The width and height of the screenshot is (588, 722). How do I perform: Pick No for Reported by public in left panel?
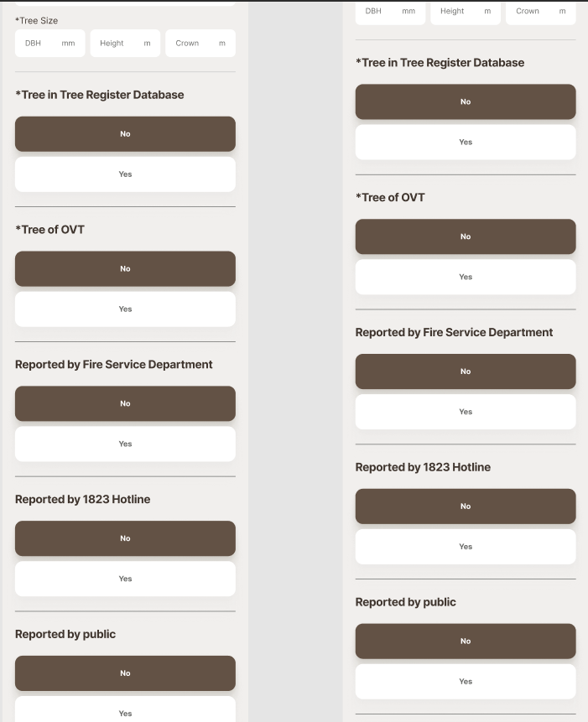(x=125, y=673)
